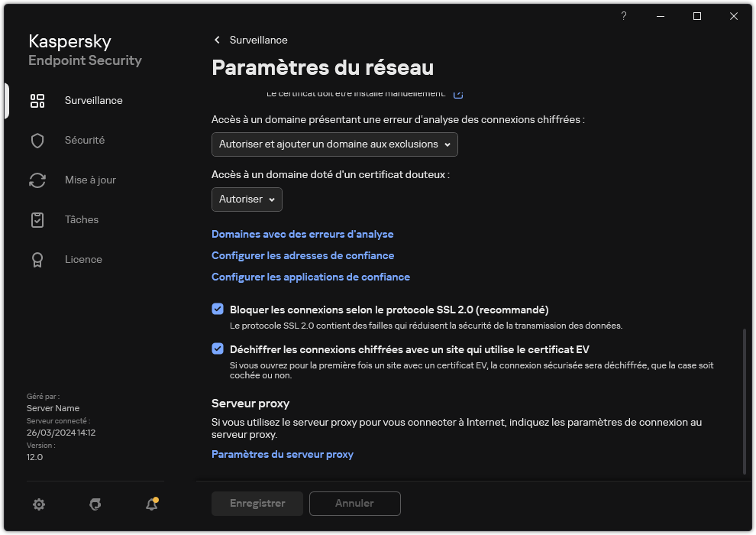Click the help question mark icon

pos(623,16)
